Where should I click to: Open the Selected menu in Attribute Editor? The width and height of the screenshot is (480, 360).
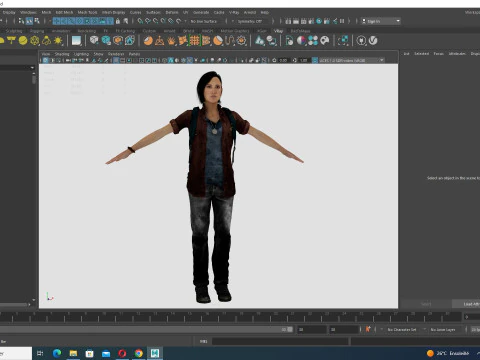point(421,53)
